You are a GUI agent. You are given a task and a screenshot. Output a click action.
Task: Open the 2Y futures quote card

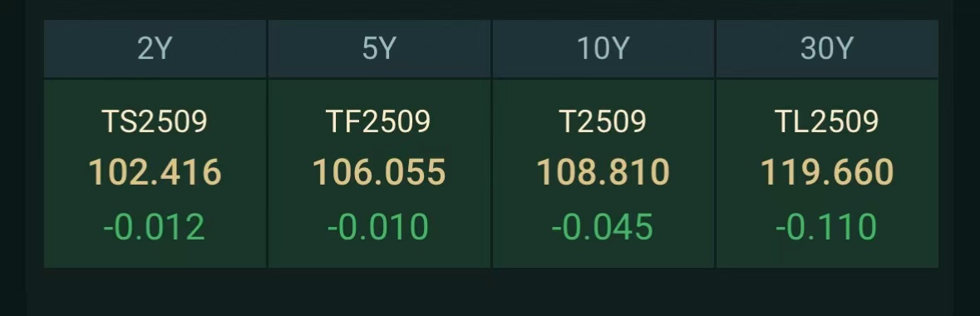tap(155, 173)
